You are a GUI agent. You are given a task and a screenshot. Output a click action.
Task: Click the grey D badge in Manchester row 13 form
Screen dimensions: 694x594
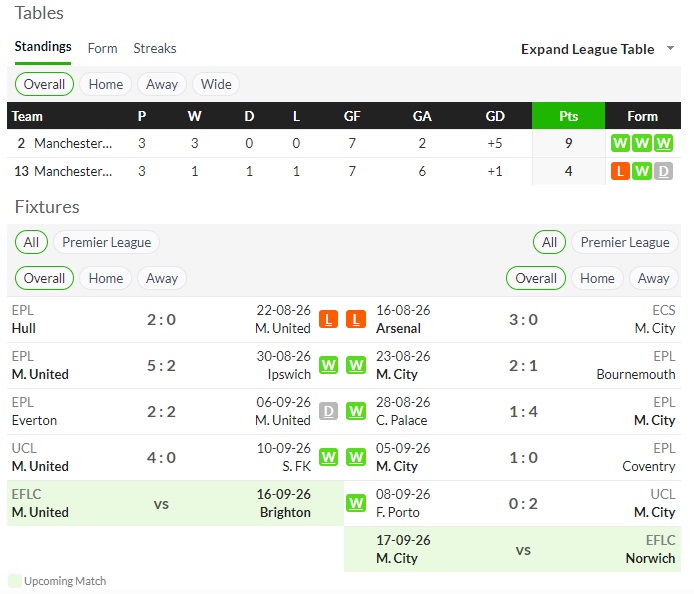(x=663, y=171)
